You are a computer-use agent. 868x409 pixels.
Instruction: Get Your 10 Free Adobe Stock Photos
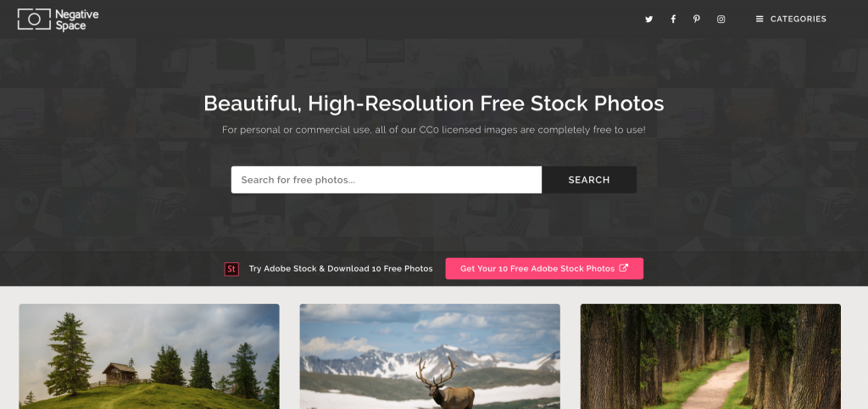(x=544, y=269)
